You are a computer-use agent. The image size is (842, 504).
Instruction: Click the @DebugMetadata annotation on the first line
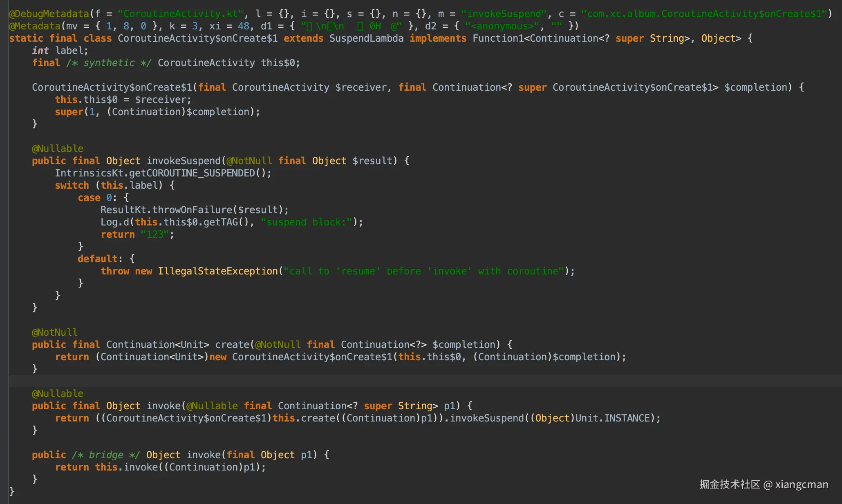click(x=49, y=14)
